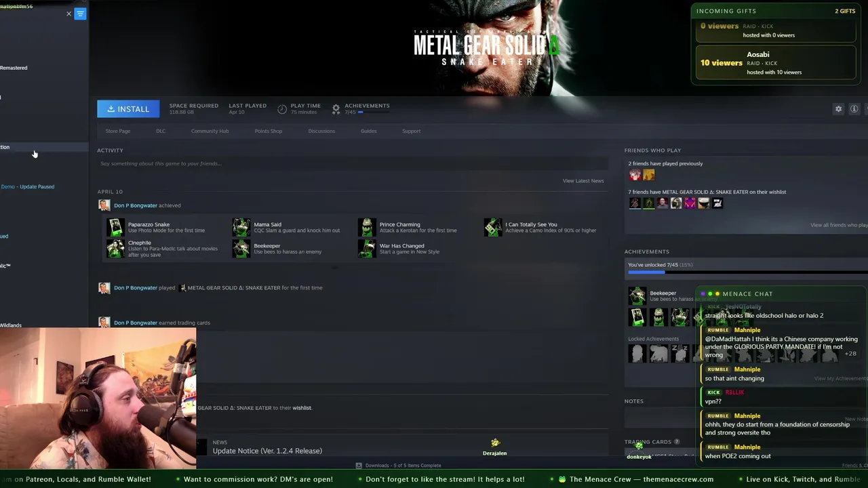Open the Downloads status bar at bottom

tap(399, 466)
